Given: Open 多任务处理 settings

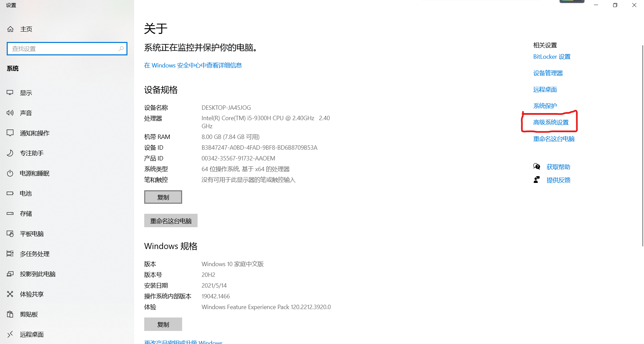Looking at the screenshot, I should (x=34, y=254).
